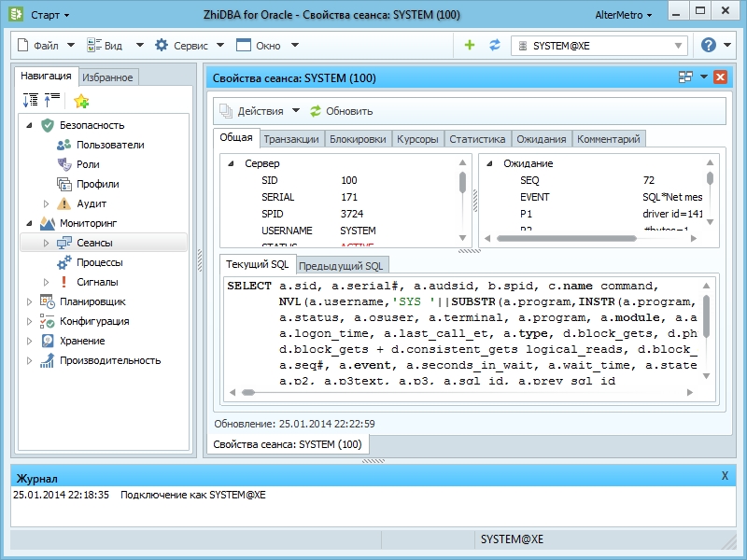Click the SQL editor horizontal scrollbar thumb
The width and height of the screenshot is (747, 560).
click(x=248, y=392)
